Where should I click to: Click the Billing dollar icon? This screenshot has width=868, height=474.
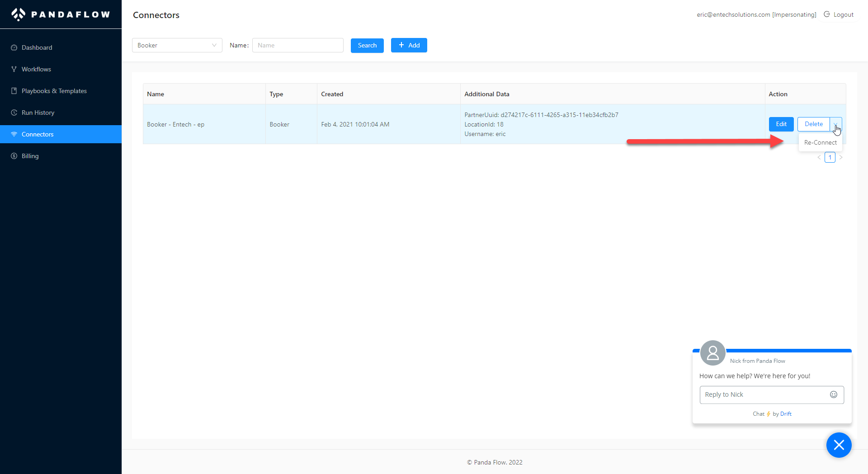[x=14, y=156]
